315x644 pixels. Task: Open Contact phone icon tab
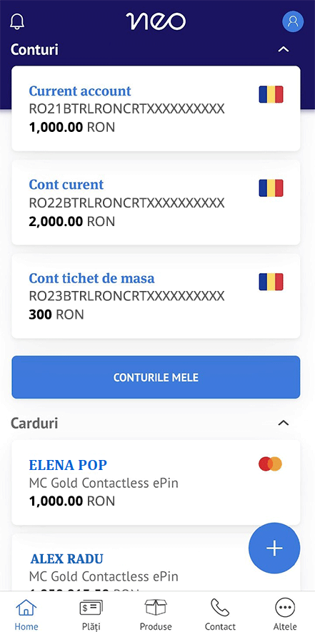tap(220, 615)
